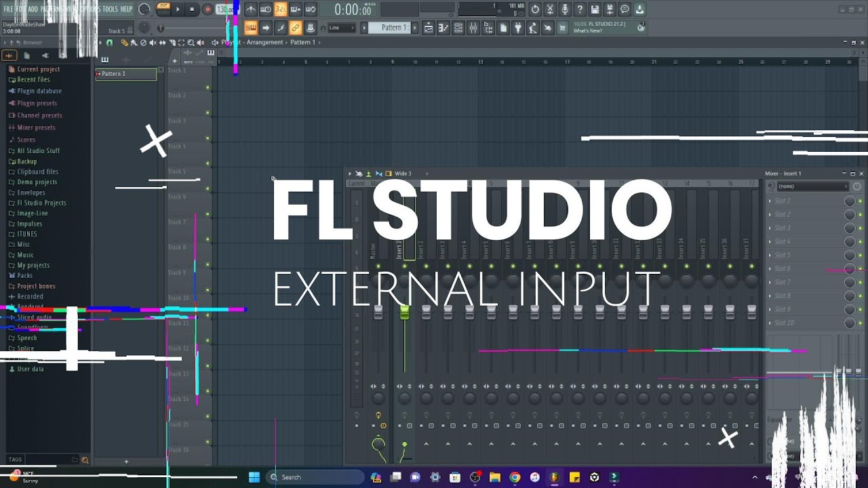Screen dimensions: 868x488
Task: Toggle the Slot 5 enable light
Action: click(x=860, y=256)
